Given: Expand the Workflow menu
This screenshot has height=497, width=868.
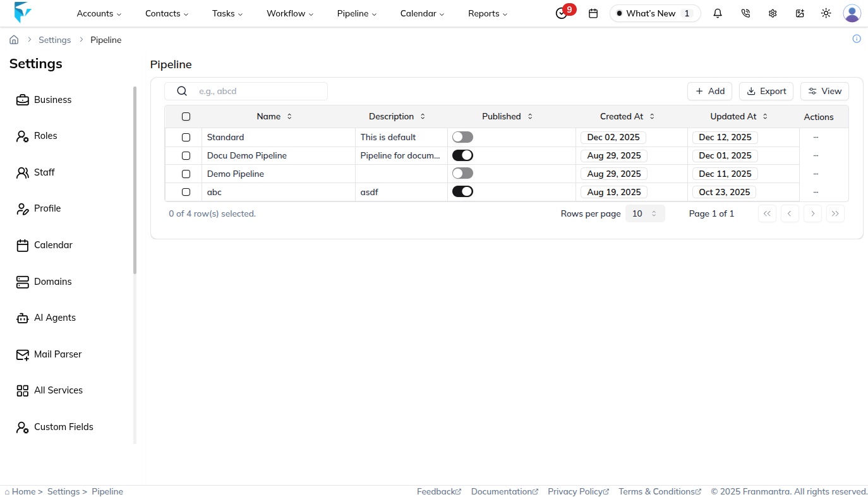Looking at the screenshot, I should (x=290, y=13).
